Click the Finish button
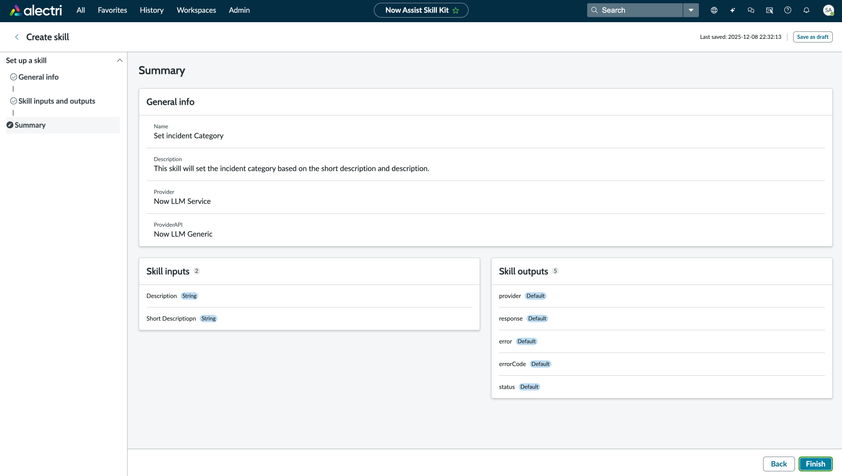Screen dimensions: 842x476 [815, 464]
